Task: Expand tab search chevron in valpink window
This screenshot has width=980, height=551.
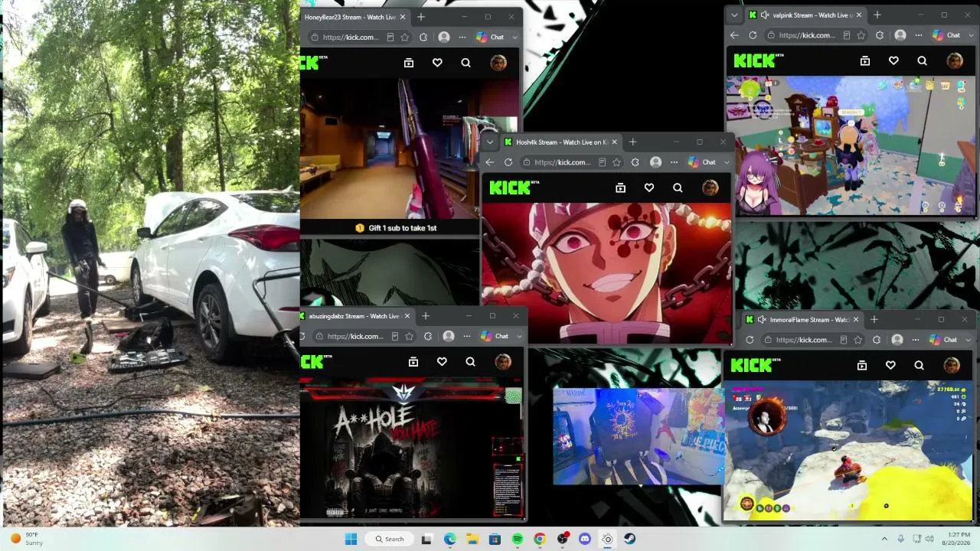Action: click(734, 15)
